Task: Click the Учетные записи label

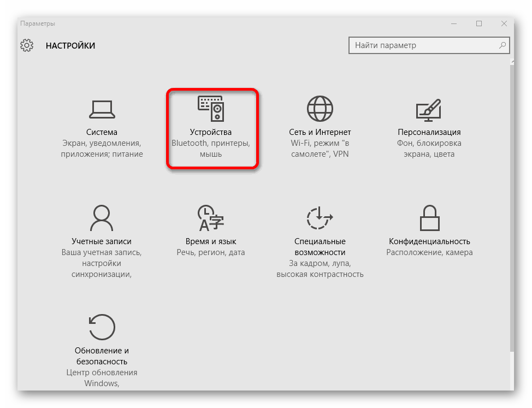Action: click(102, 241)
